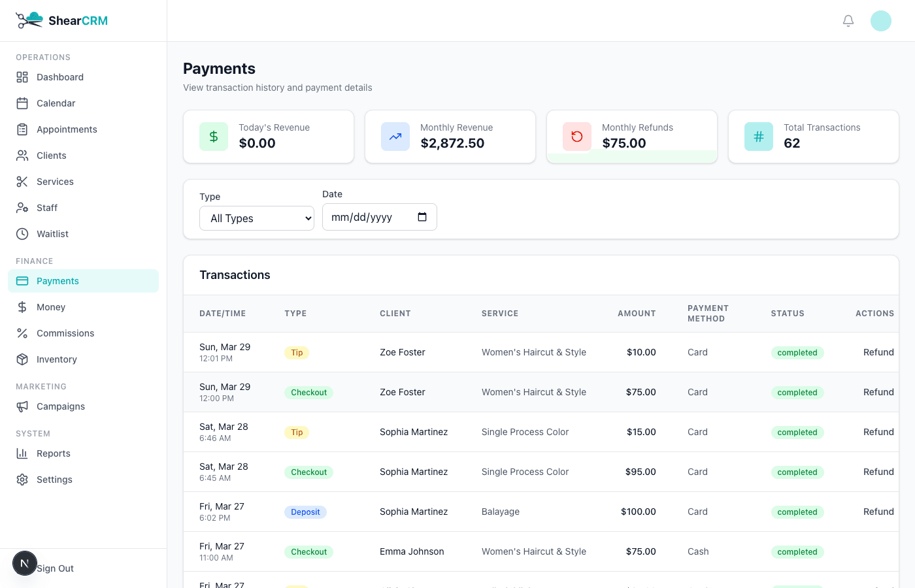Click the Total Transactions hash icon
The height and width of the screenshot is (588, 915).
coord(759,137)
